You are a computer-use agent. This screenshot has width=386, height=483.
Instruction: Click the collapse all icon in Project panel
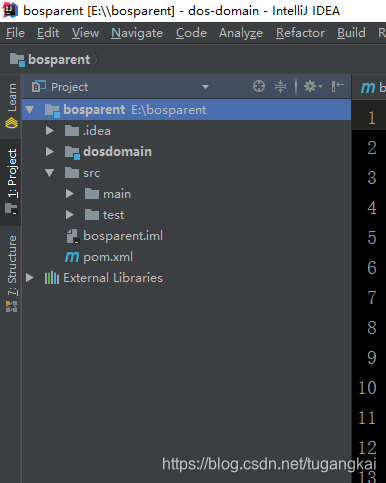(280, 86)
